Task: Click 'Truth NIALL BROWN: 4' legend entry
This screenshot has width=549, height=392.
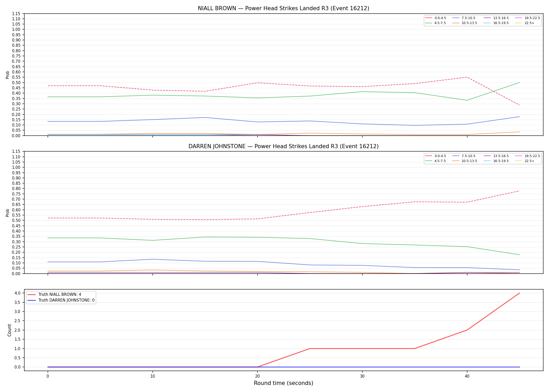Action: click(54, 295)
